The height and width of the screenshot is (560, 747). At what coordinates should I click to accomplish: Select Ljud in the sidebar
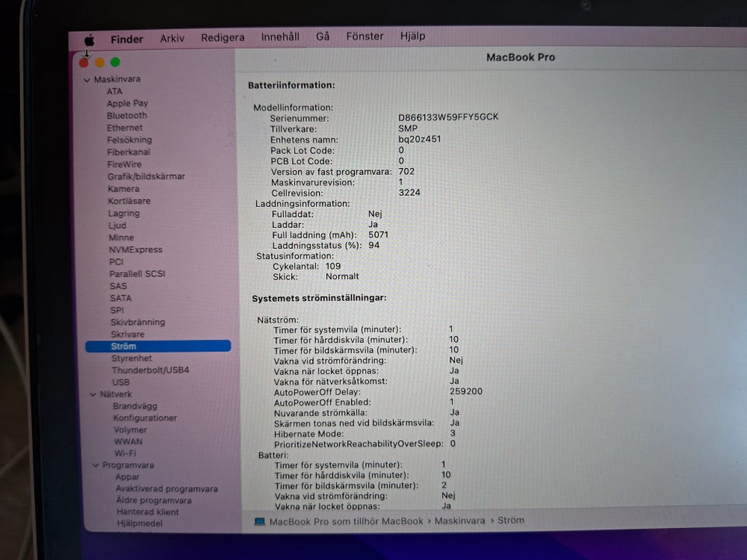click(x=117, y=226)
